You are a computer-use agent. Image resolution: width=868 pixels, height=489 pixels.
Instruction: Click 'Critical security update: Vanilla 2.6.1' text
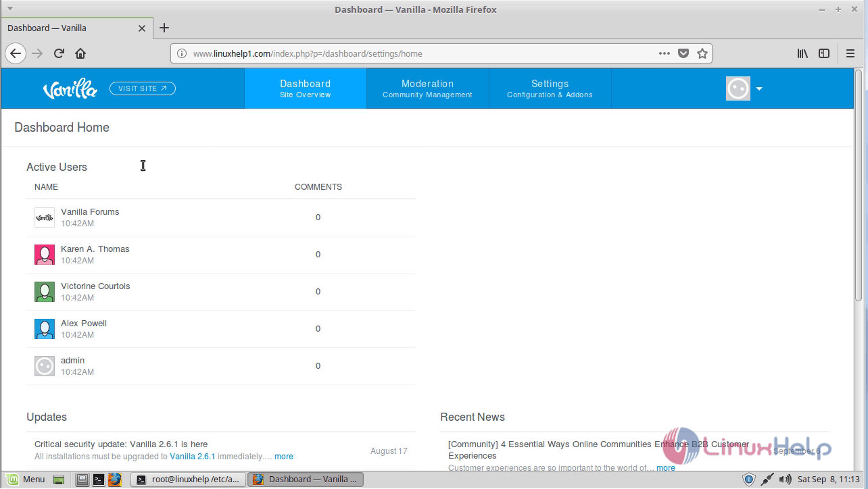121,444
